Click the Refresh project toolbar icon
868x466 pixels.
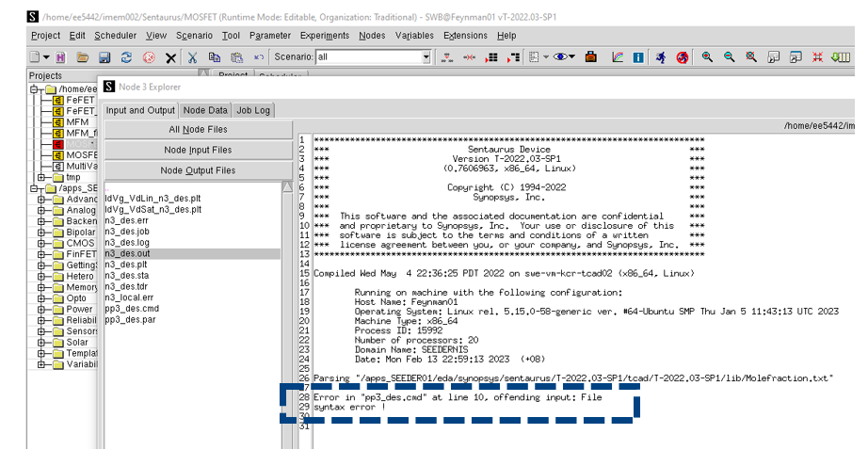[126, 57]
